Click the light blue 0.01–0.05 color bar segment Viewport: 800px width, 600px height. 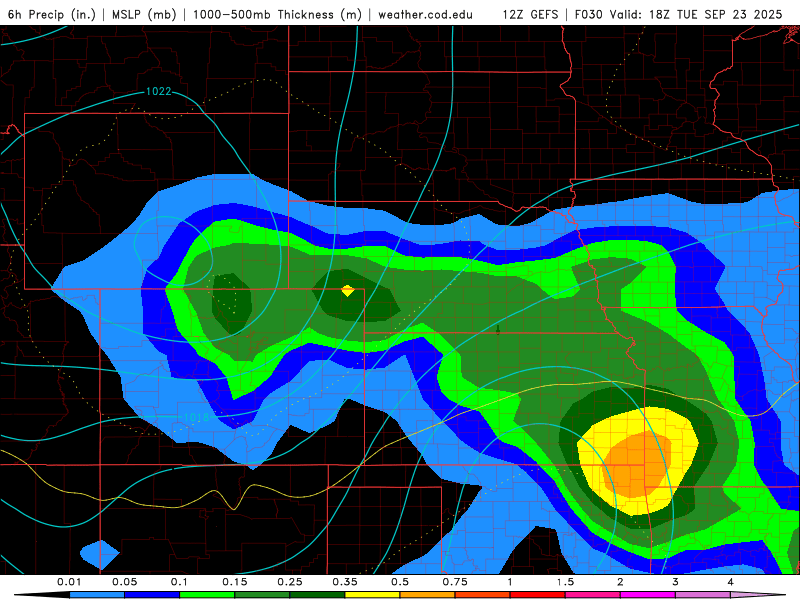[x=97, y=595]
